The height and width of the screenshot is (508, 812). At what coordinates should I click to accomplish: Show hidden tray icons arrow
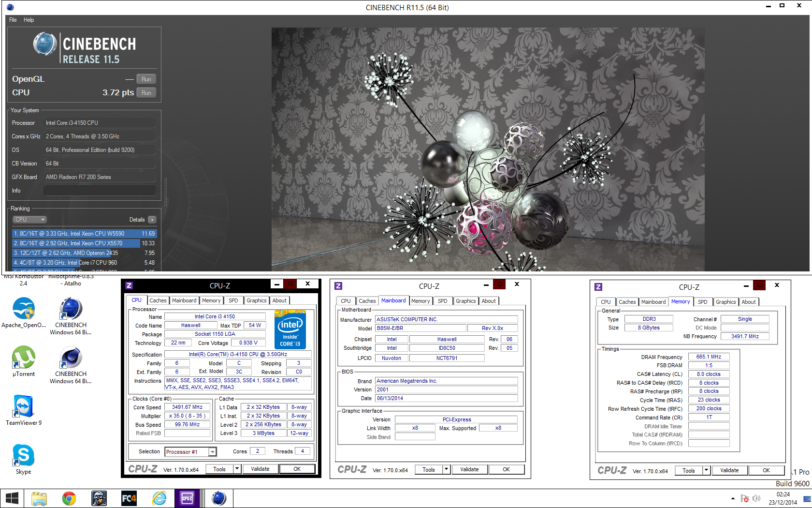click(733, 498)
